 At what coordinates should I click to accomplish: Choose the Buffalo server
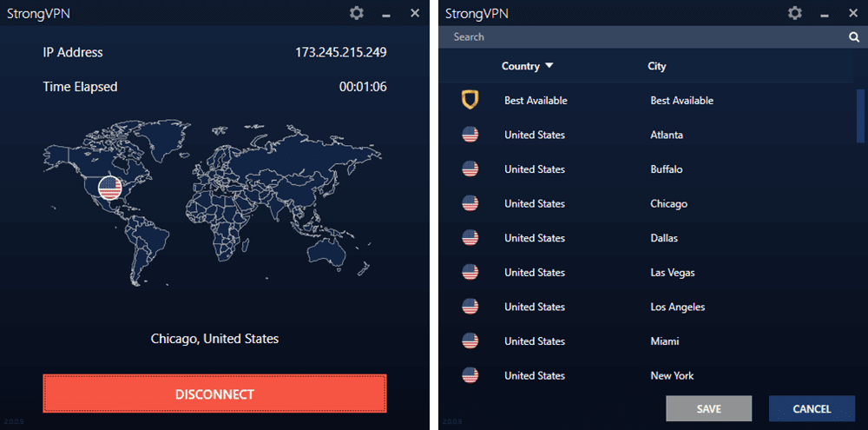point(646,169)
